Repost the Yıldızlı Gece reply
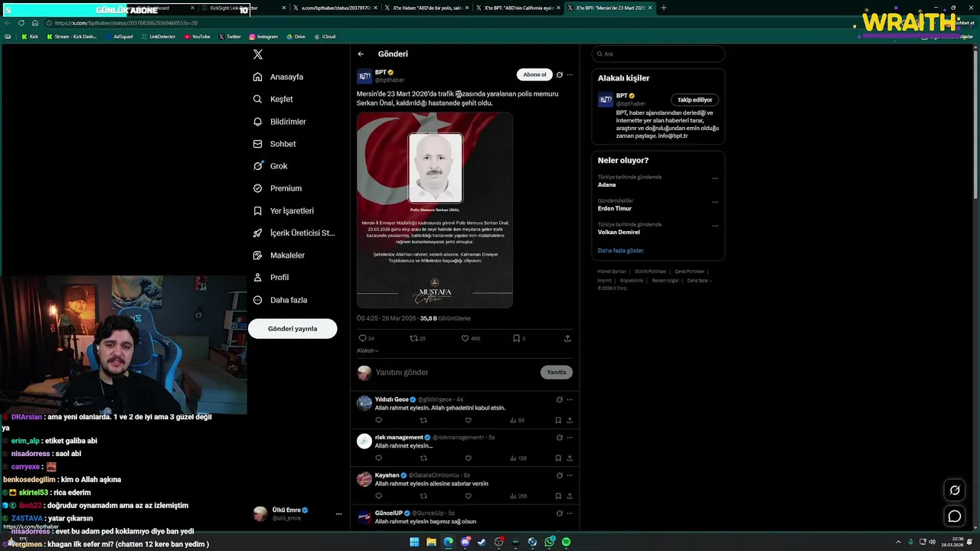This screenshot has height=551, width=980. point(423,420)
